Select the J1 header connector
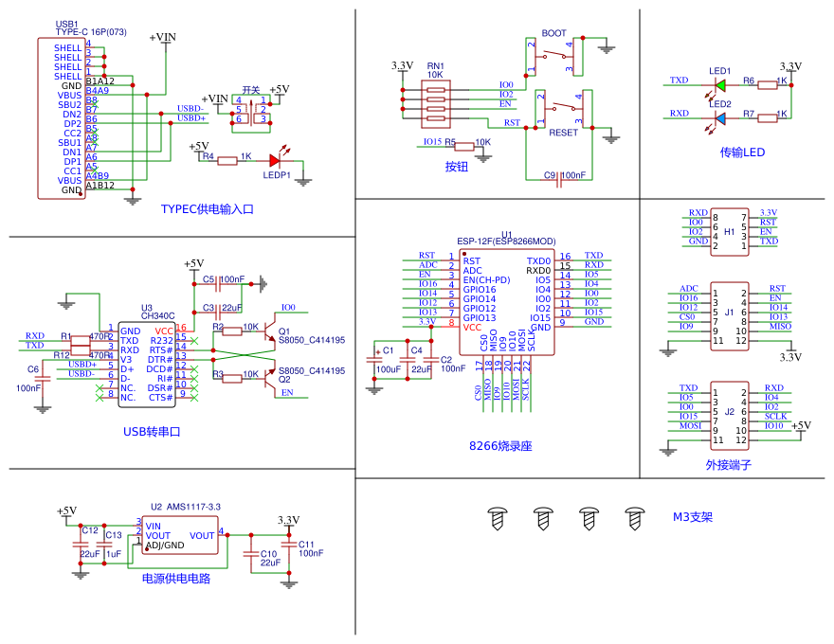The height and width of the screenshot is (644, 834). tap(729, 316)
